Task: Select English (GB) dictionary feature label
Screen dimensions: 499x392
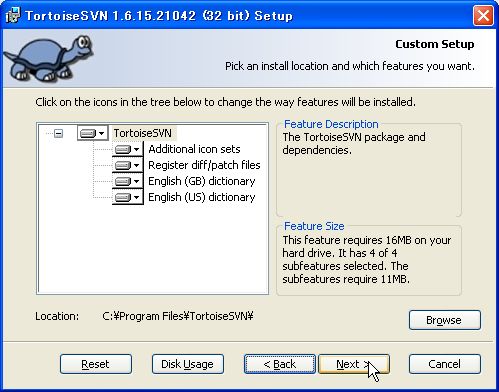Action: (202, 181)
